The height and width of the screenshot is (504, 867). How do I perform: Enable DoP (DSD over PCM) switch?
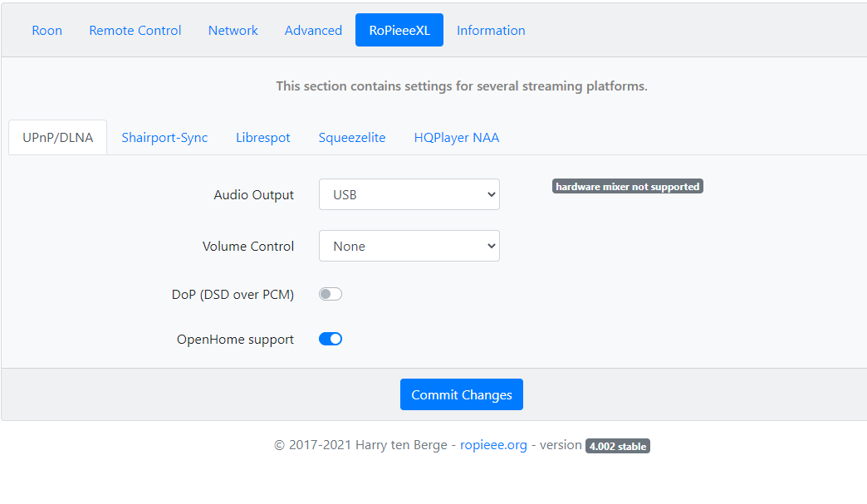(x=331, y=294)
